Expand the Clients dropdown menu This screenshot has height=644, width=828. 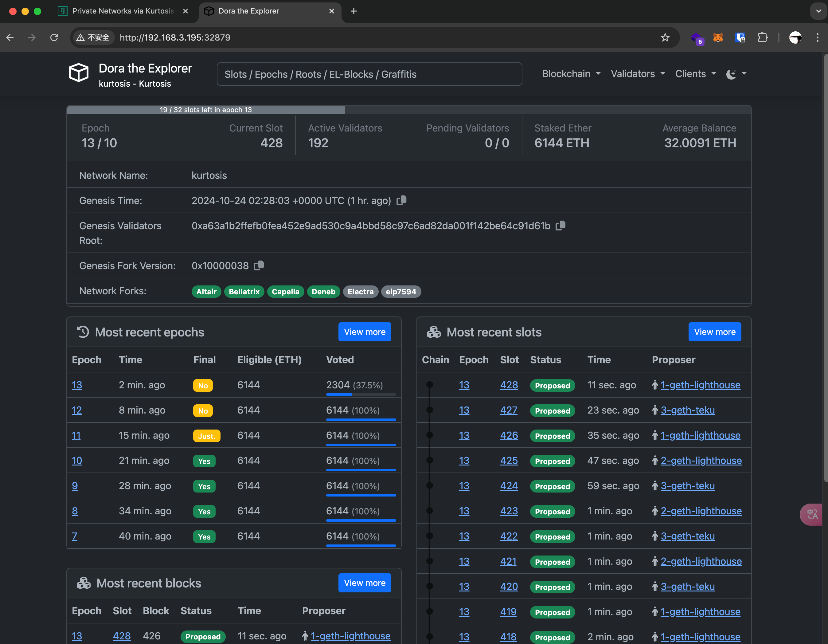tap(696, 74)
